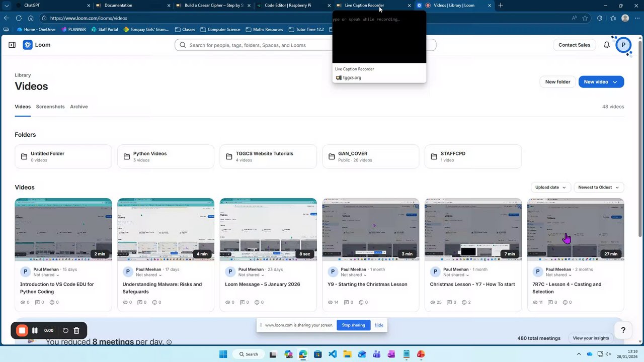Click the Loom logo icon
Screen dimensions: 644x362
[28, 45]
